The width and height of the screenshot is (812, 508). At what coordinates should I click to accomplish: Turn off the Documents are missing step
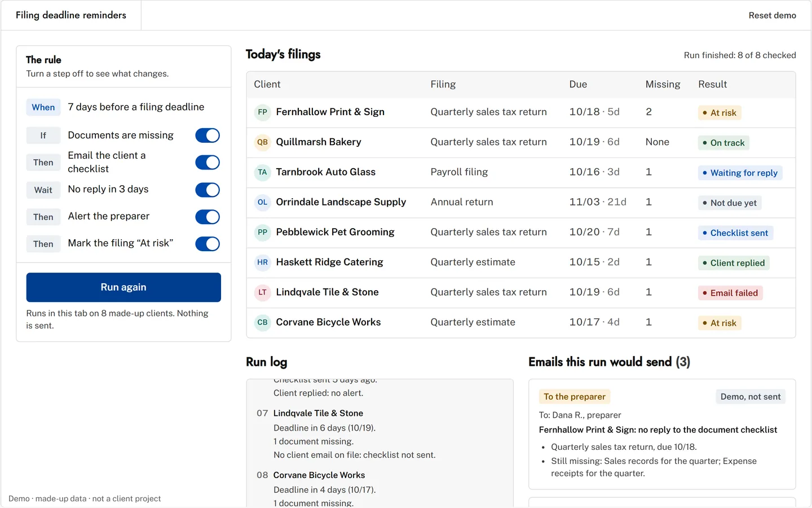[x=208, y=135]
